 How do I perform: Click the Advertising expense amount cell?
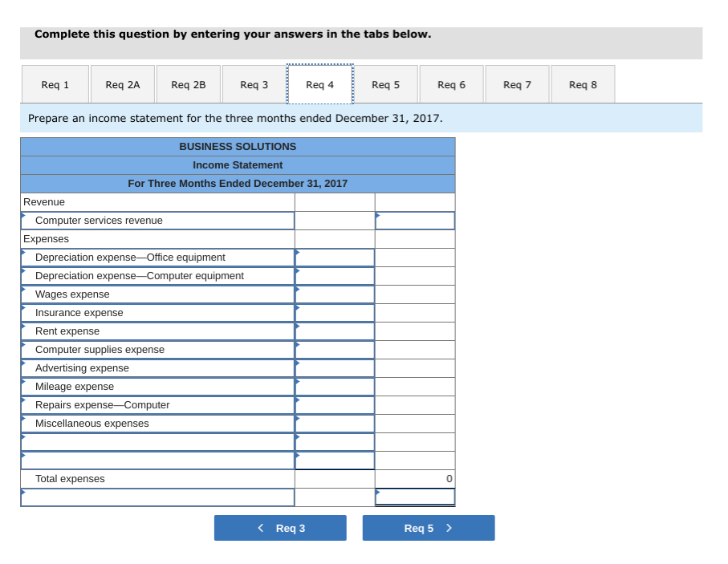coord(335,367)
